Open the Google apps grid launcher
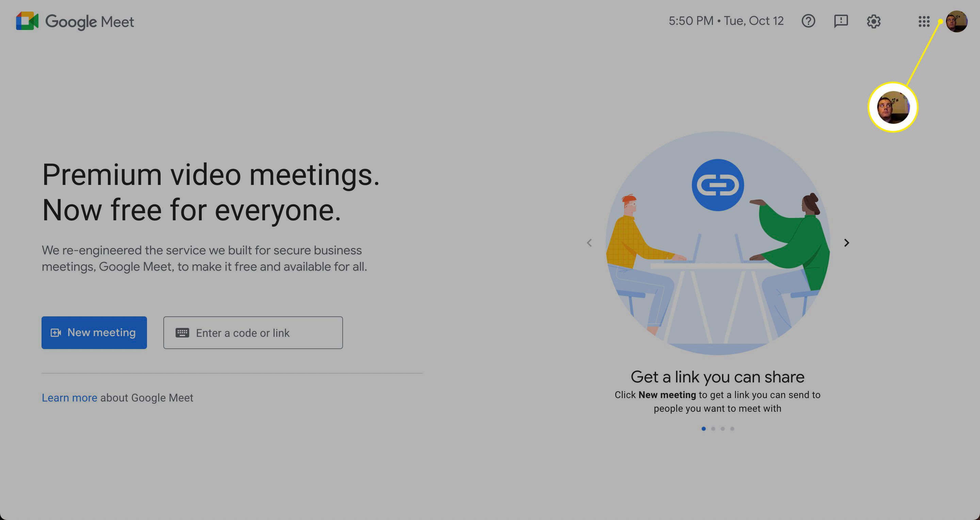The image size is (980, 520). tap(924, 21)
